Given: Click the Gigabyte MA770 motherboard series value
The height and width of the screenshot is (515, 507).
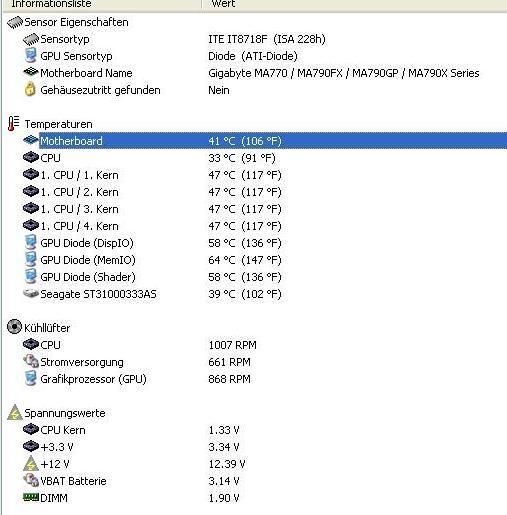Looking at the screenshot, I should [344, 73].
